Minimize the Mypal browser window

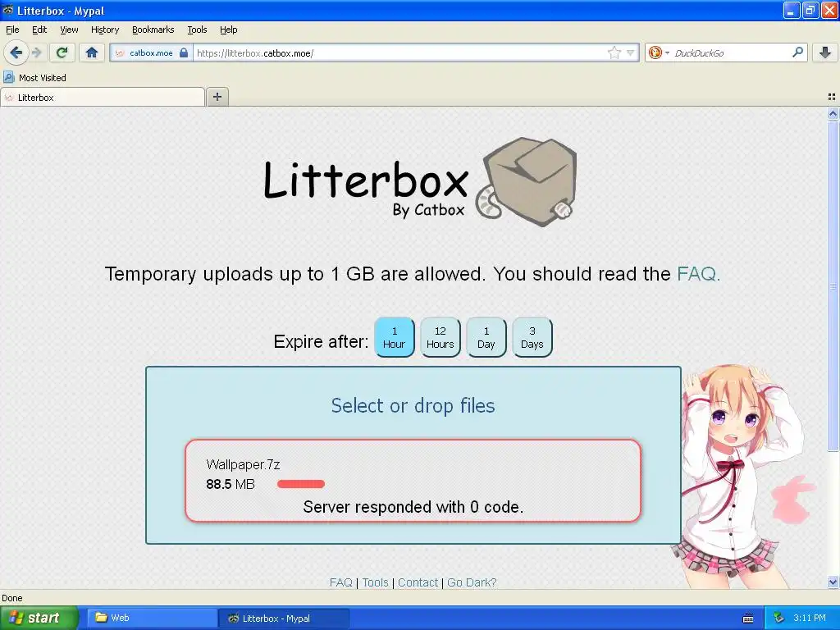(792, 10)
